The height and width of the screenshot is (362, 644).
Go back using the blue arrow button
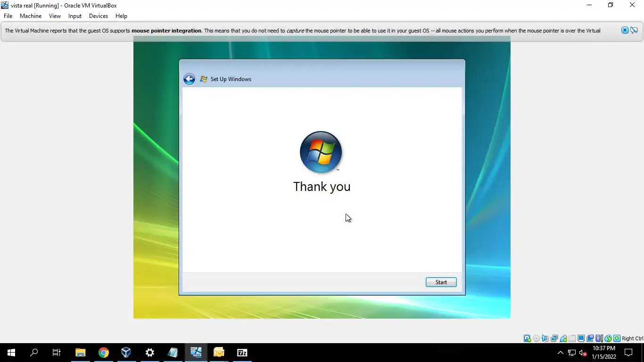pos(189,79)
